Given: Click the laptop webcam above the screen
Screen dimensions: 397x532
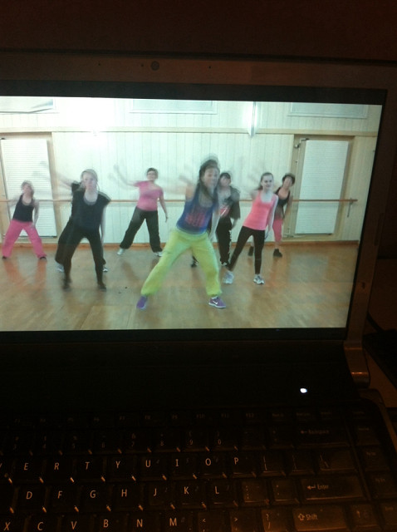Looking at the screenshot, I should tap(155, 66).
